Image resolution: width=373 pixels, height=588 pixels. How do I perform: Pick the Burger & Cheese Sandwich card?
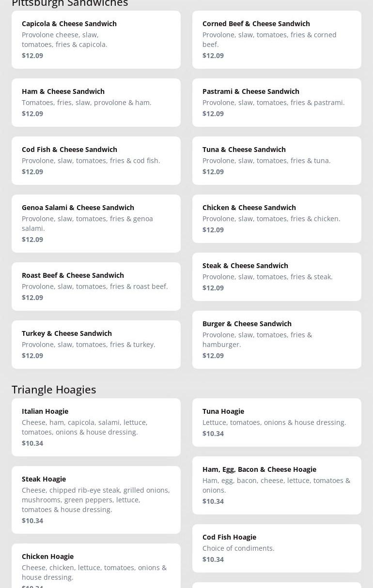(277, 339)
